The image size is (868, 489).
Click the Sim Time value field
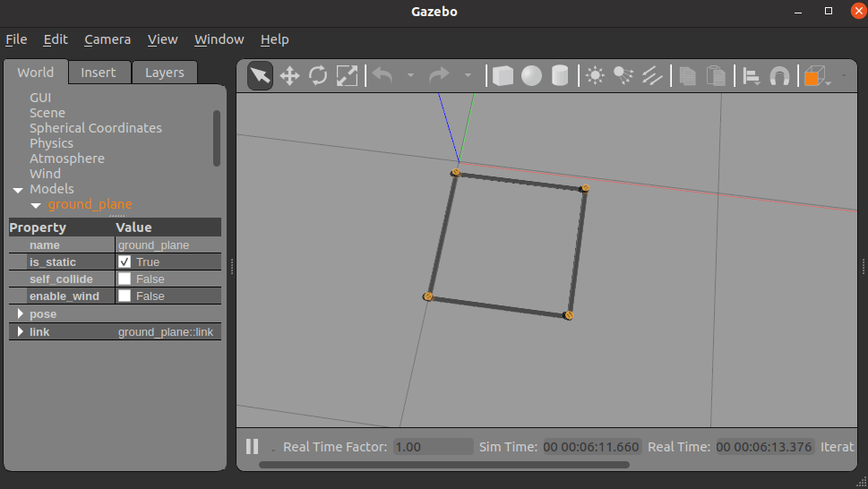(x=591, y=447)
